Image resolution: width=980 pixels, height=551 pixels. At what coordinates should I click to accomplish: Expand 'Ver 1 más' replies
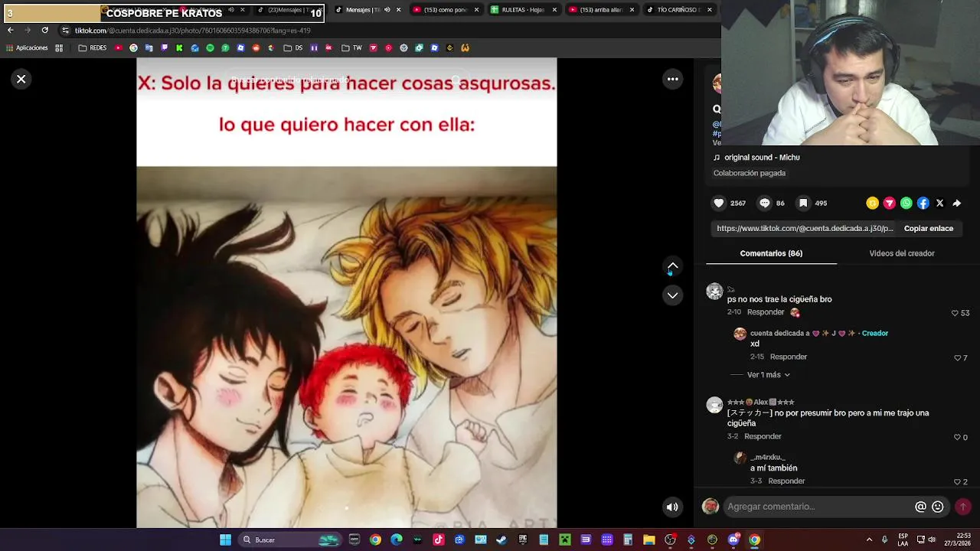point(769,375)
